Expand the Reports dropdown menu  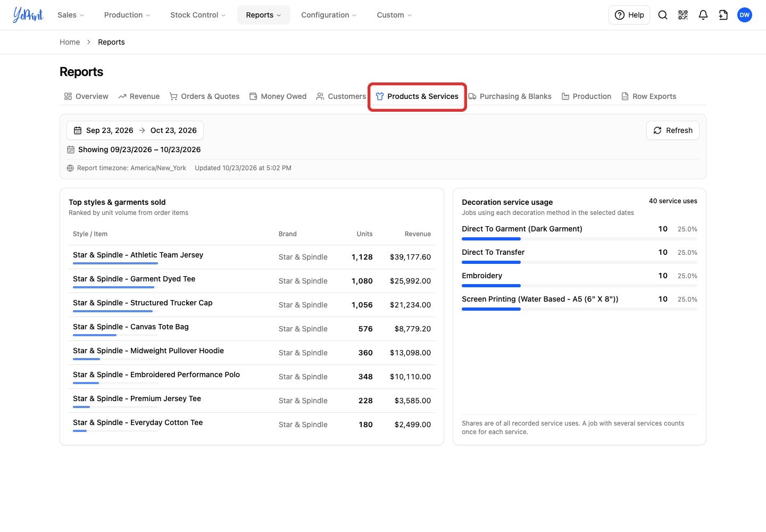click(x=264, y=15)
